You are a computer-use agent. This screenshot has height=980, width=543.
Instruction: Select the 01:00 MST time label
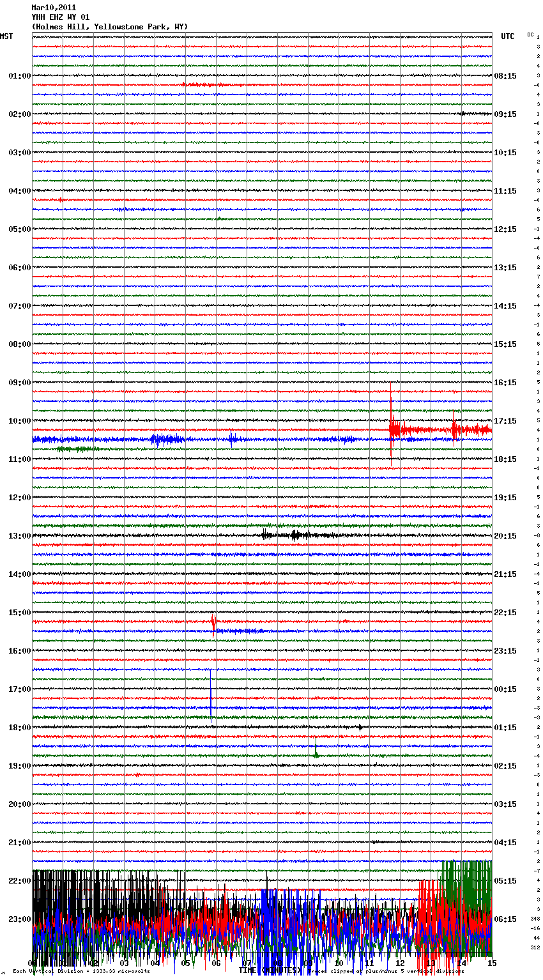click(x=20, y=76)
